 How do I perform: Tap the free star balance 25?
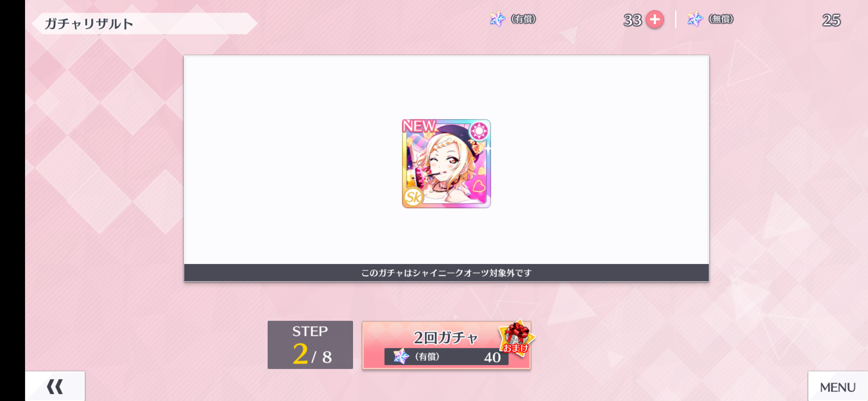coord(831,20)
